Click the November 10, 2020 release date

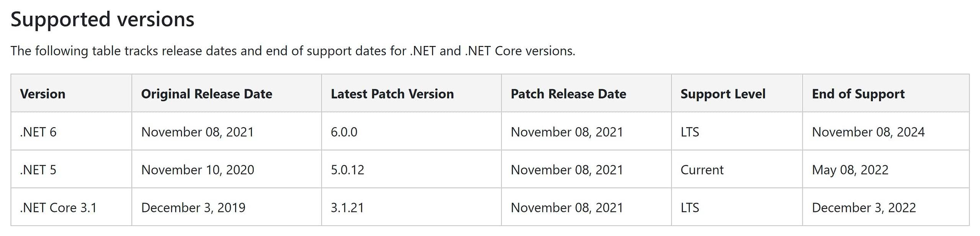[x=198, y=170]
